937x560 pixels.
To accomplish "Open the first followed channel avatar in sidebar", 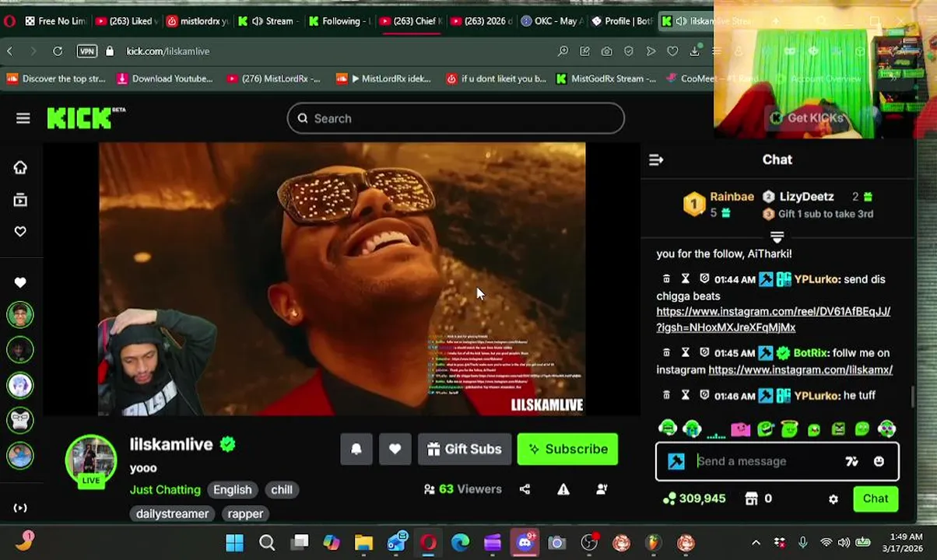I will coord(20,315).
